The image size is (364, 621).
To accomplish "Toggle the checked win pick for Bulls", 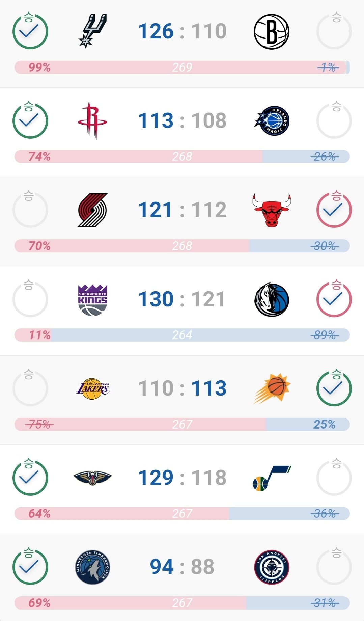I will [x=334, y=209].
